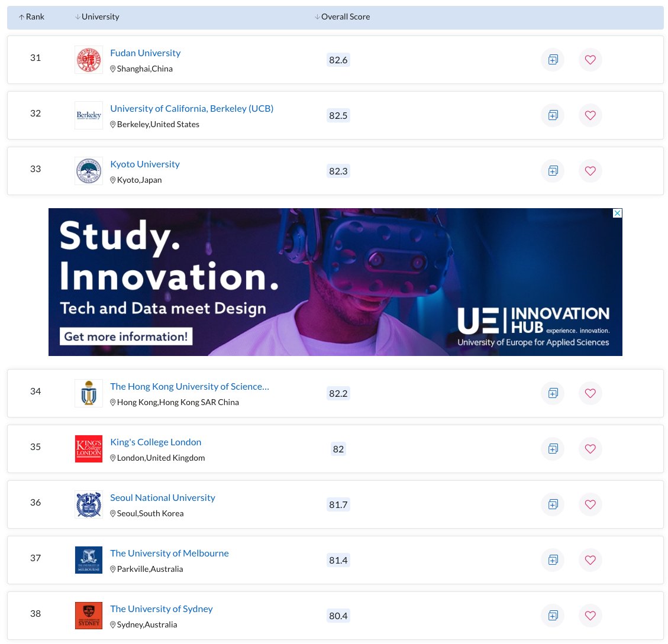This screenshot has height=644, width=668.
Task: Add Seoul National University to compare list
Action: click(553, 504)
